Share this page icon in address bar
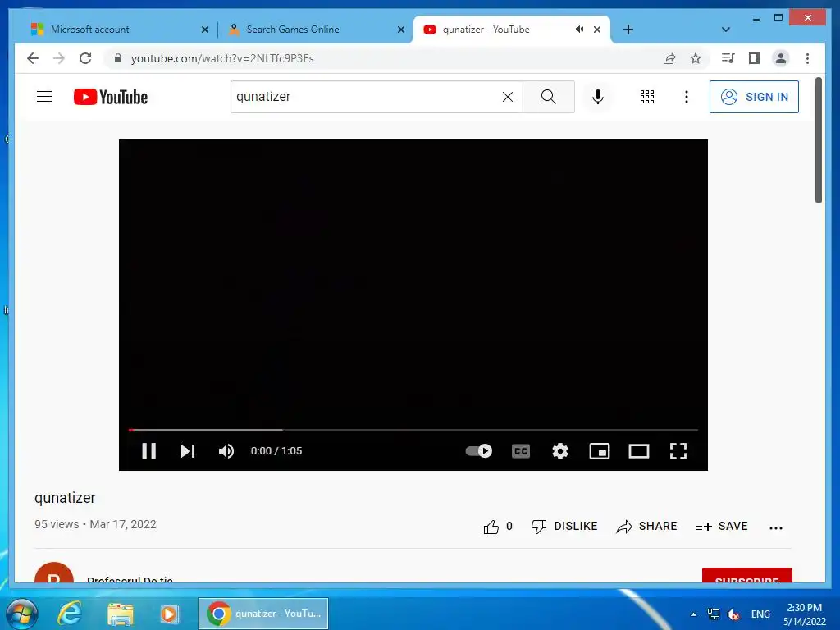 click(x=669, y=58)
